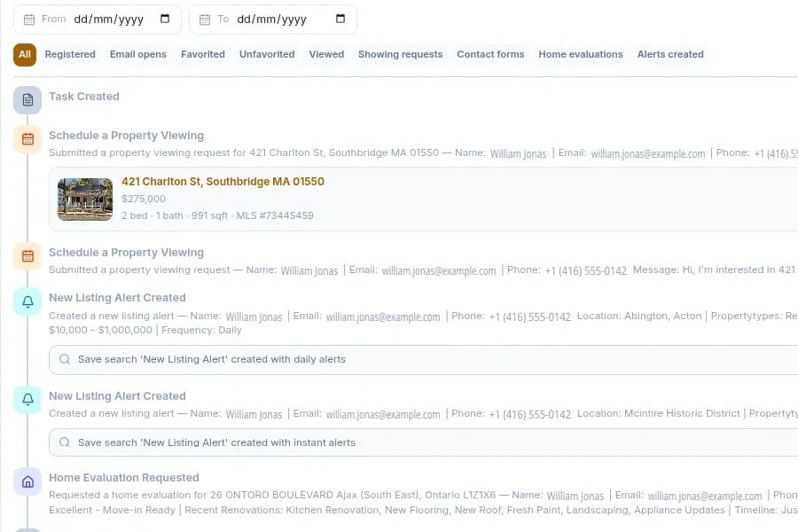Click Mcintire Historic District location text
Screen dimensions: 798x532
[x=682, y=413]
